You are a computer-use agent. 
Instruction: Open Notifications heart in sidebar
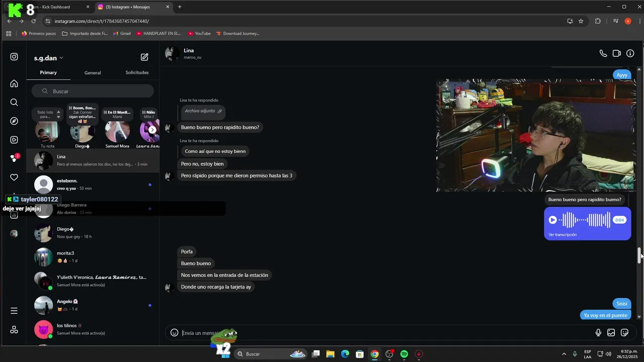14,177
